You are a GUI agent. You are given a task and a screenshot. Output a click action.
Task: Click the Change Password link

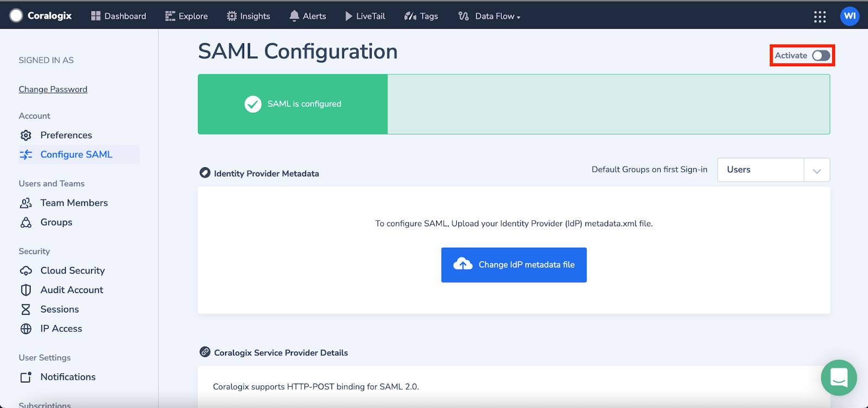click(x=53, y=89)
